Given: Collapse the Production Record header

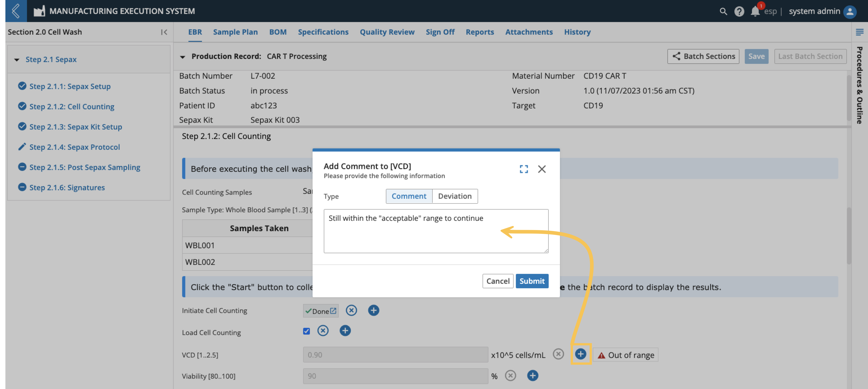Looking at the screenshot, I should point(182,57).
